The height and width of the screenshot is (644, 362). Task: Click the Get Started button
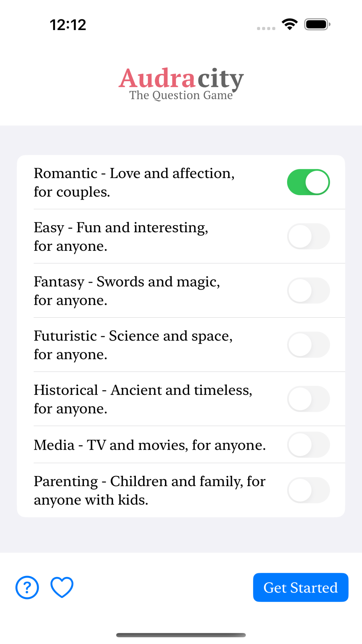pos(301,587)
